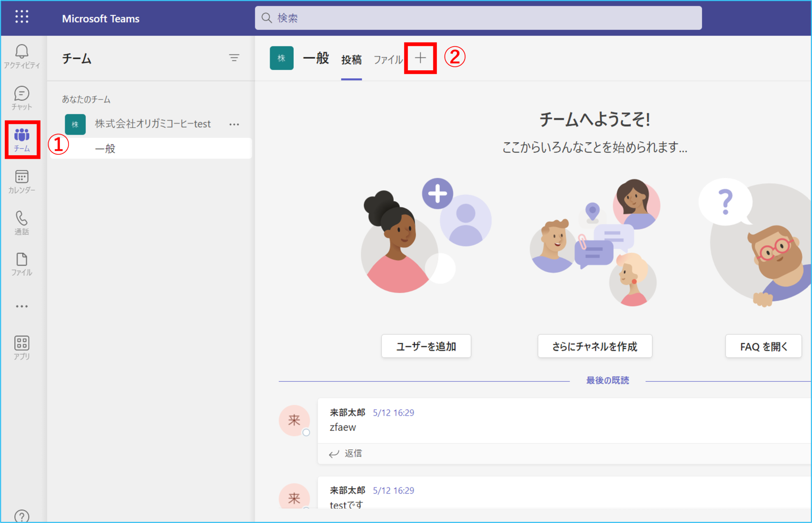812x523 pixels.
Task: Click さらにチャネルを作成
Action: coord(594,346)
